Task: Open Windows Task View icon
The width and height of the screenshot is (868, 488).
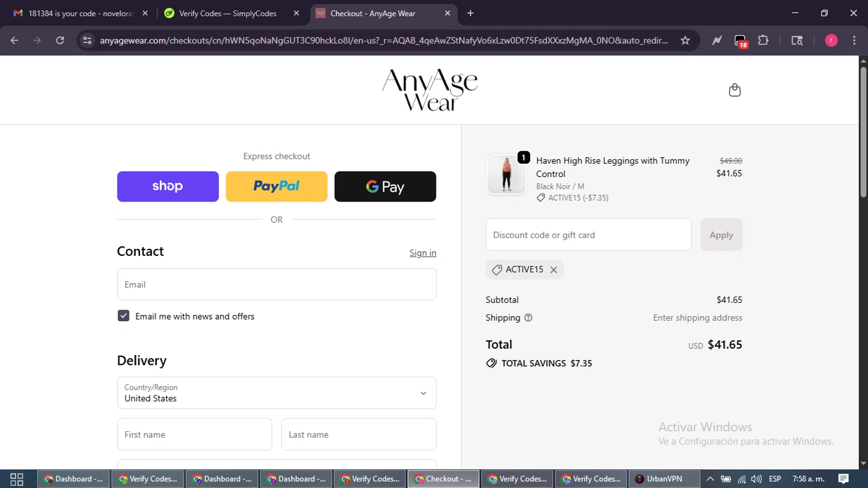Action: (17, 479)
